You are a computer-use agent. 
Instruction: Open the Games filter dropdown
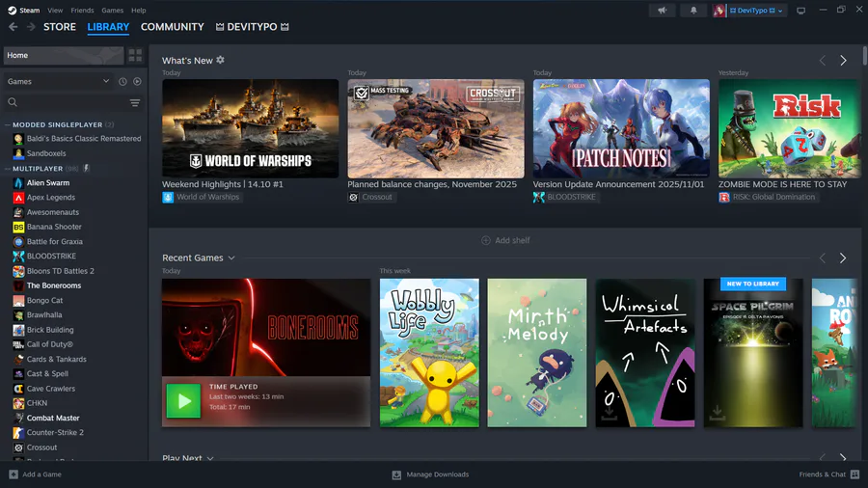[x=58, y=81]
